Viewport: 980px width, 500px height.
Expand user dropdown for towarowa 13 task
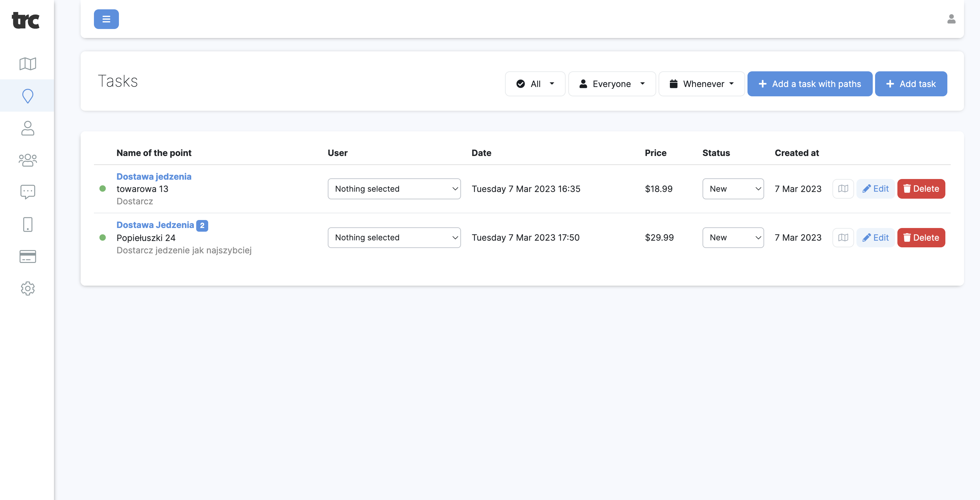[394, 188]
